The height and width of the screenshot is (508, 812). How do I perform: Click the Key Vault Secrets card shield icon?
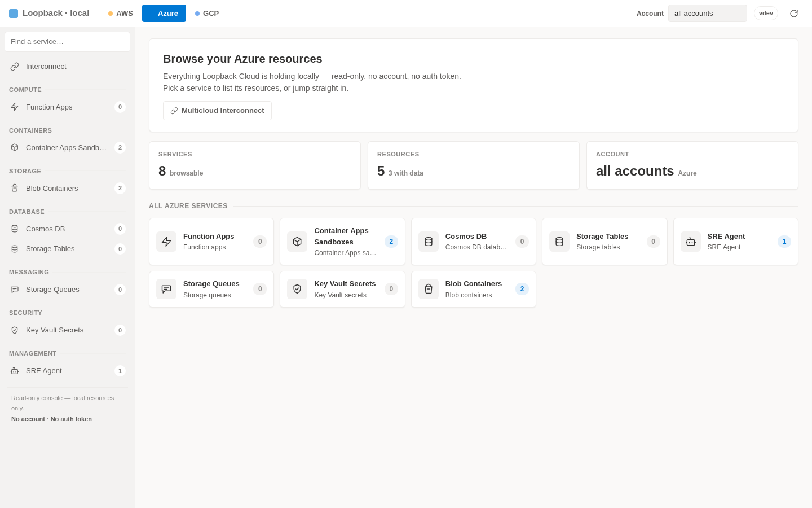click(x=297, y=289)
